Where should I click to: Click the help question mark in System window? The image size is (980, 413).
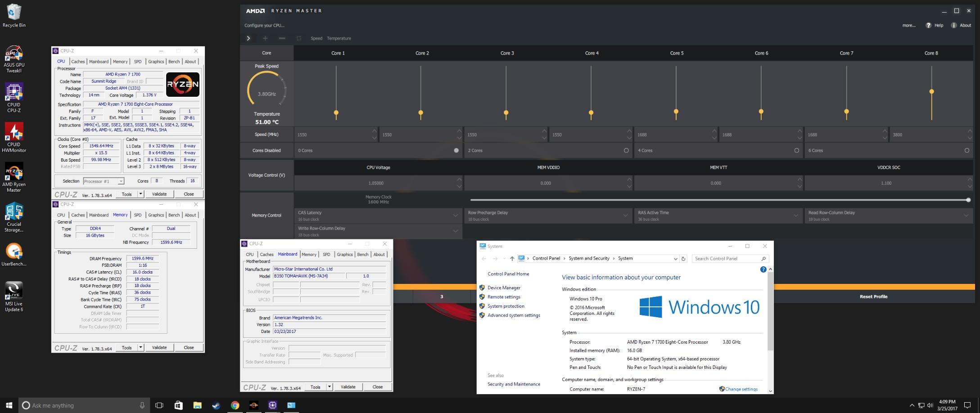(x=763, y=269)
